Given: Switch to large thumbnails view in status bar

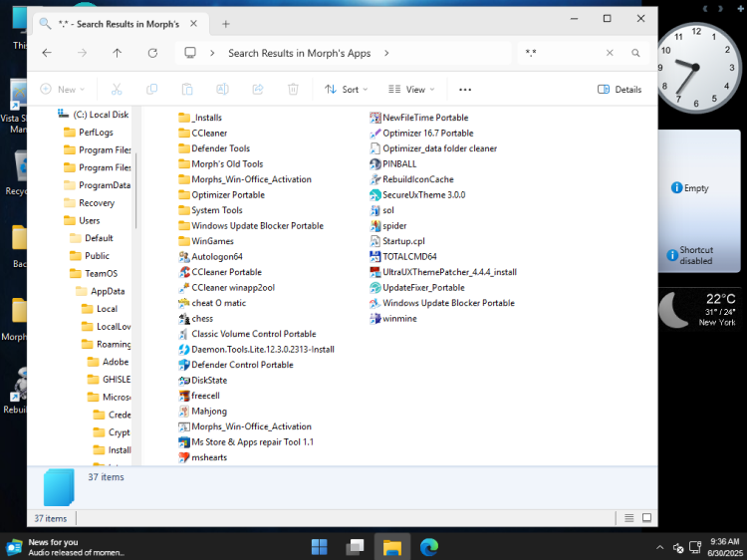Looking at the screenshot, I should pos(646,517).
